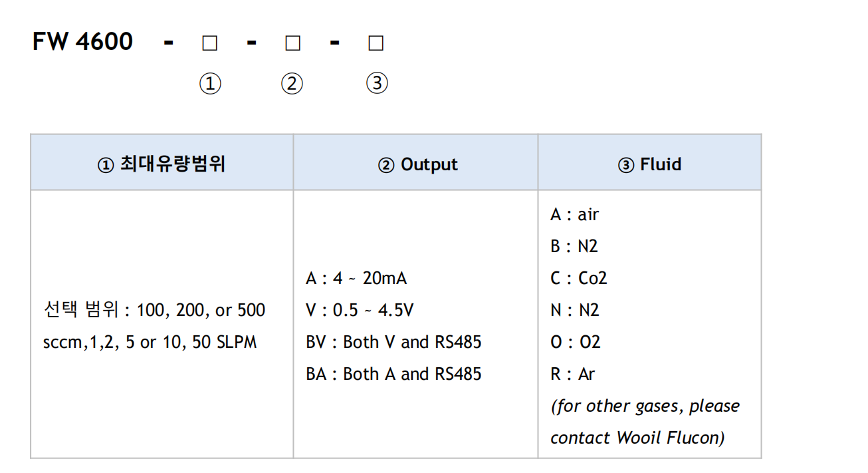Select the O : O2 fluid entry
Screen dimensions: 868x473
click(576, 342)
